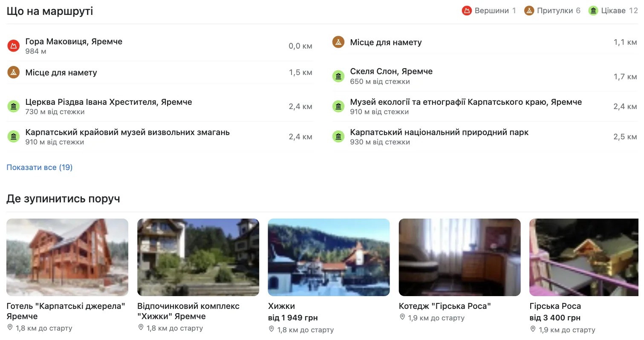Viewport: 644px width, 340px height.
Task: Click the 930 м від стежки text
Action: click(x=380, y=142)
